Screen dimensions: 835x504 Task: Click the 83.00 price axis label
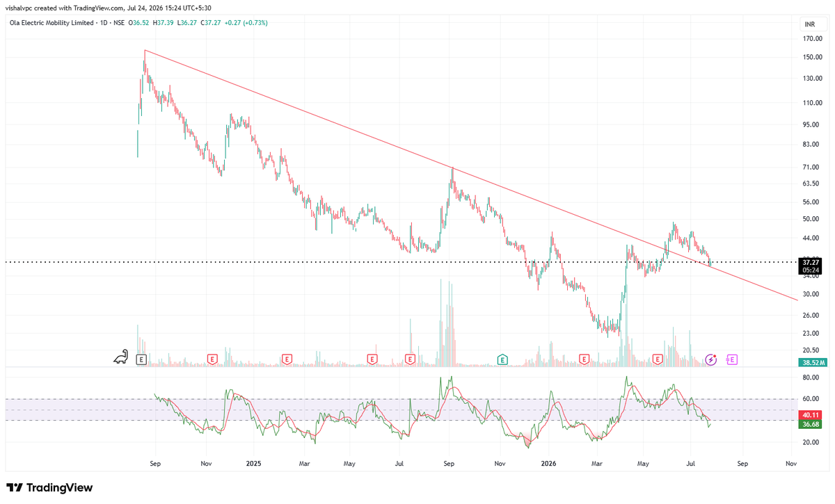811,145
